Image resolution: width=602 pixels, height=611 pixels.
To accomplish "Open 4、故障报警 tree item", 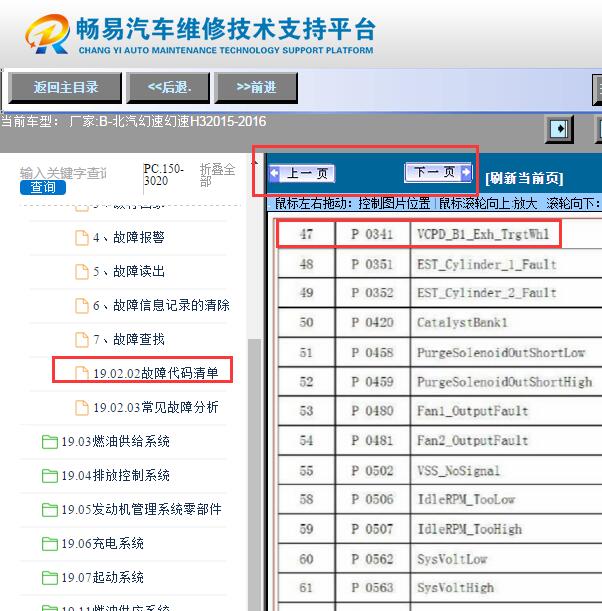I will pyautogui.click(x=129, y=238).
